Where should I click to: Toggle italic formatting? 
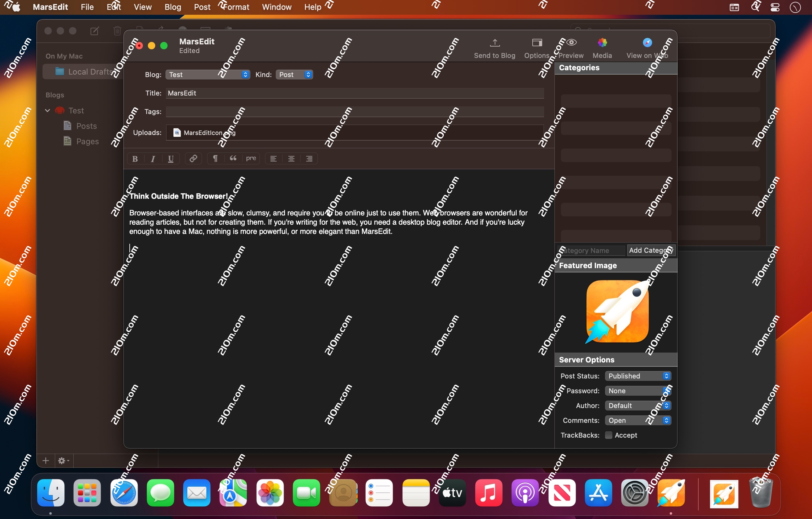point(153,159)
